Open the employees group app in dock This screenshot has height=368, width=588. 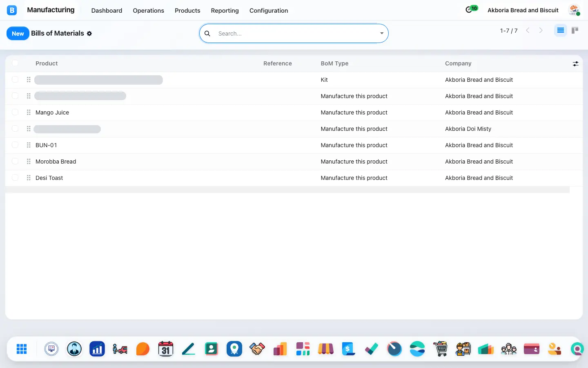pyautogui.click(x=509, y=349)
